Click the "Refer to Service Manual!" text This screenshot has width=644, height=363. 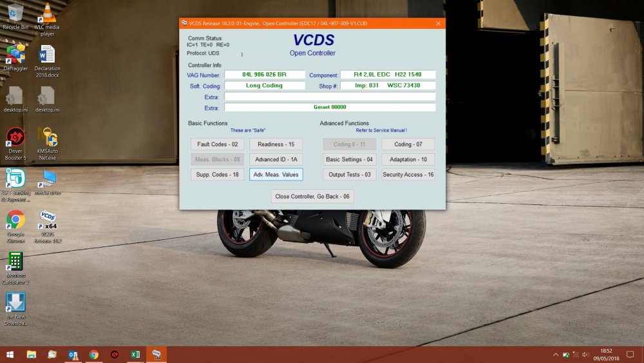coord(381,130)
